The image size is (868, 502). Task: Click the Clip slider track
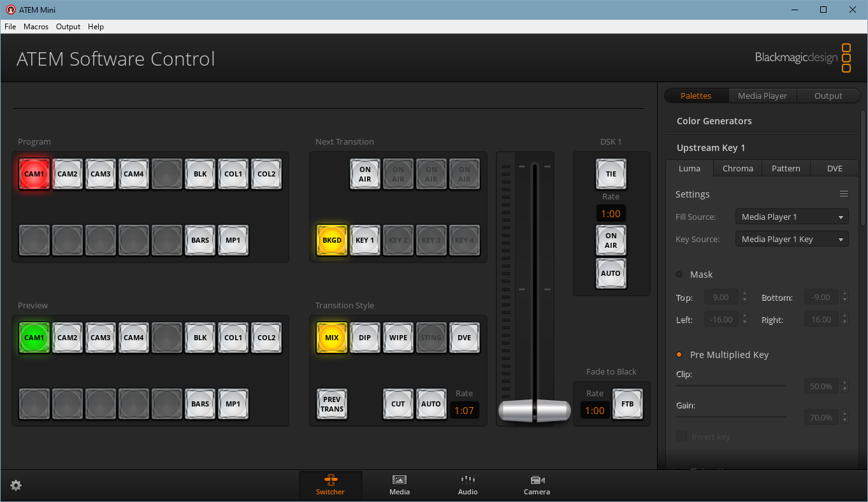click(730, 385)
